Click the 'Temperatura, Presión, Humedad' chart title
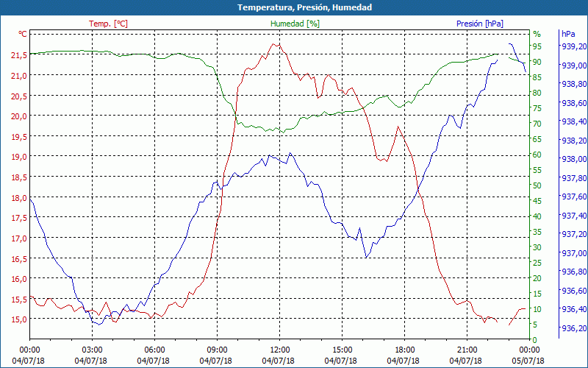Image resolution: width=588 pixels, height=368 pixels. click(304, 7)
